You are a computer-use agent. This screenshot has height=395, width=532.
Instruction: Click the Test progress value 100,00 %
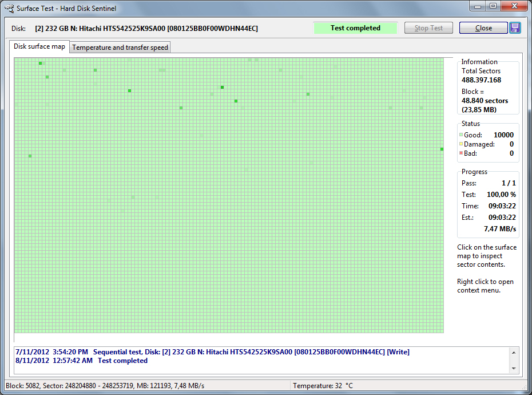[x=501, y=194]
